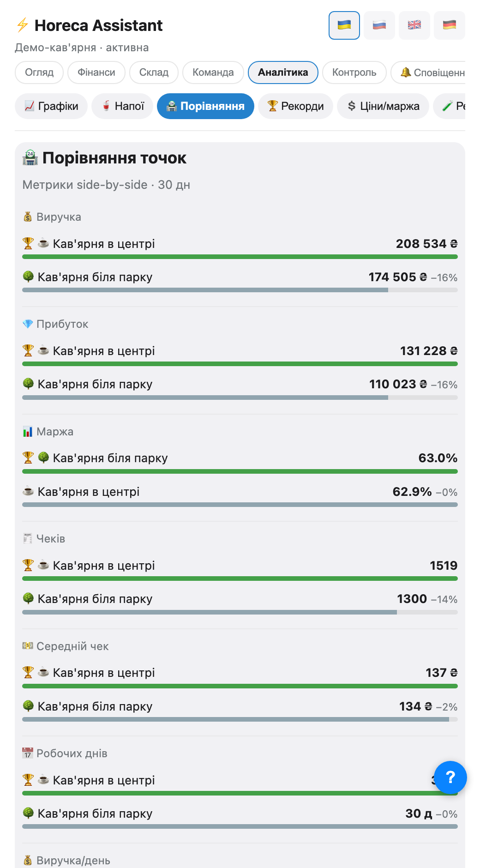Open the Контроль tab
Screen dimensions: 480x868
pyautogui.click(x=354, y=72)
